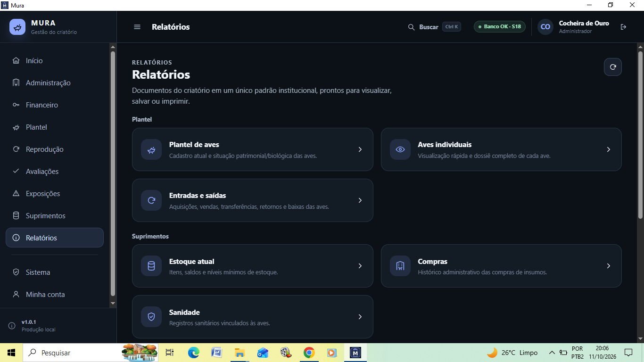Toggle the hamburger sidebar menu icon
The image size is (644, 362).
pyautogui.click(x=137, y=27)
